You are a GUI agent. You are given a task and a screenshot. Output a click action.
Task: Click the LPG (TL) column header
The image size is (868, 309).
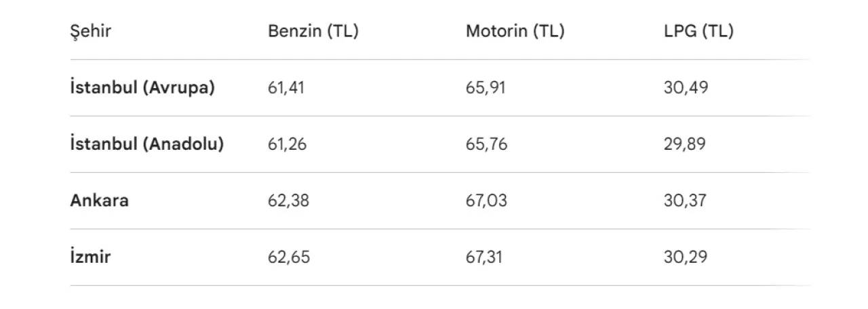[698, 32]
